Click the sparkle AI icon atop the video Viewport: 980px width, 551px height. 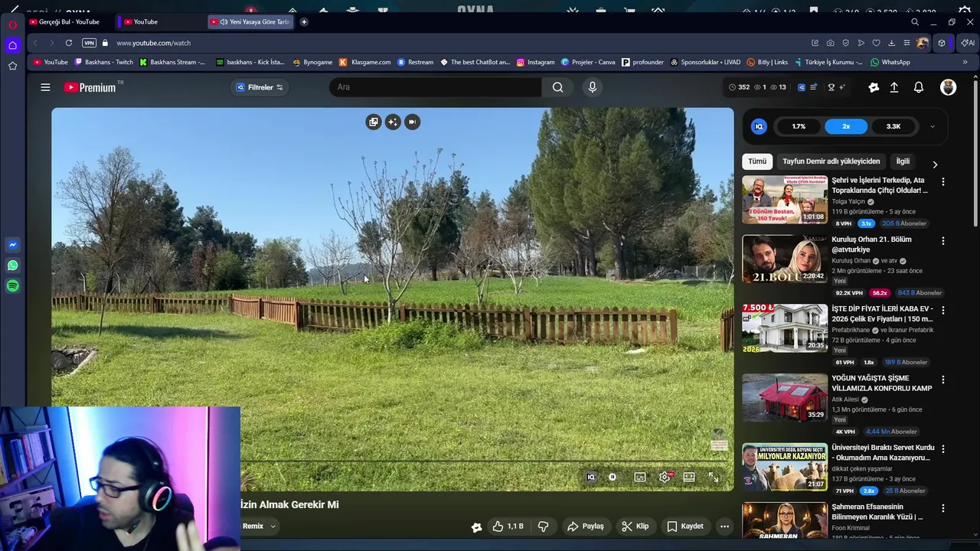pos(393,122)
